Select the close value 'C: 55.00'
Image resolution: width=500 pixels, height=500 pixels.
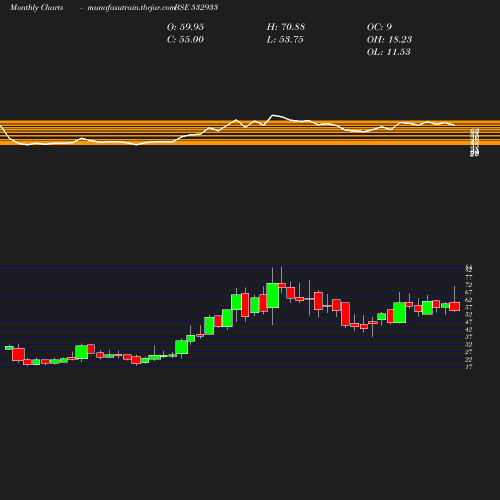click(x=185, y=40)
